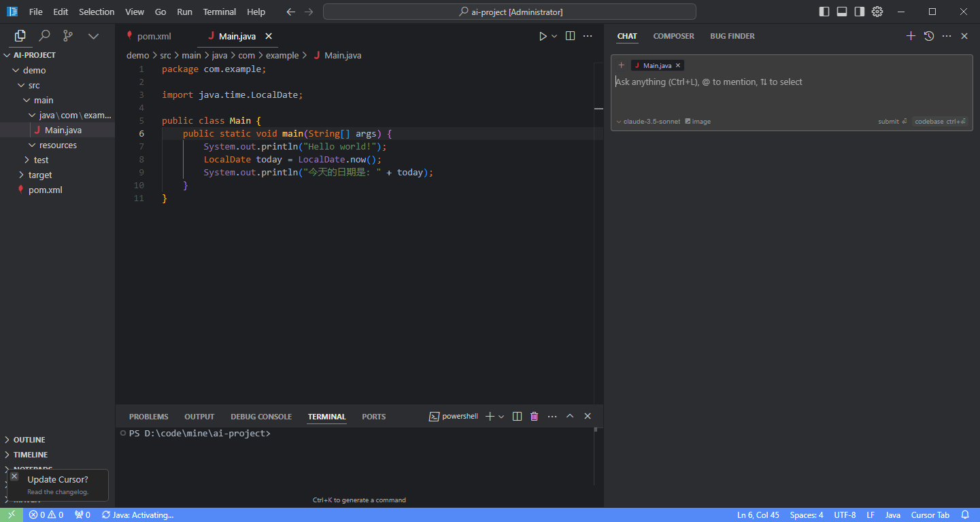Open the Search view icon

click(x=44, y=36)
